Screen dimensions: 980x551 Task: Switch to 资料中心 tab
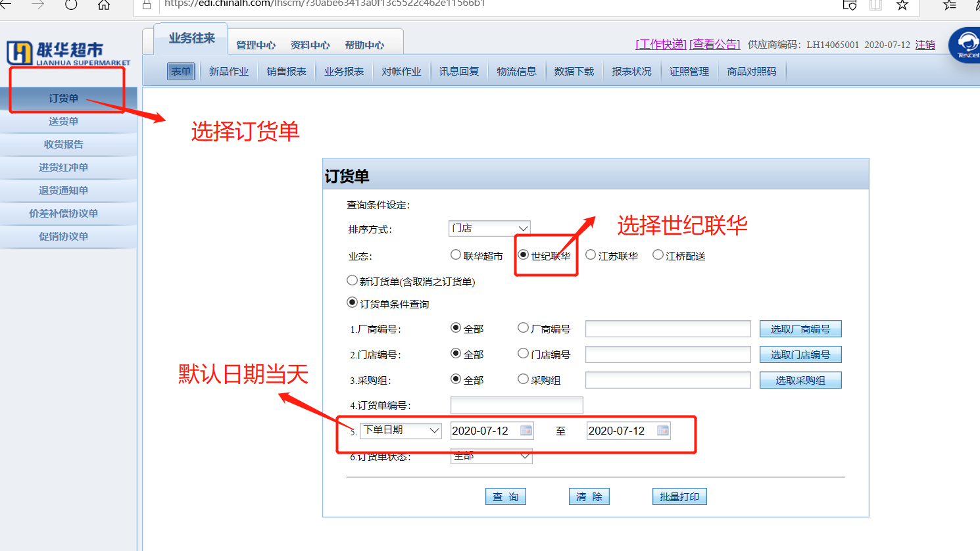pos(310,45)
